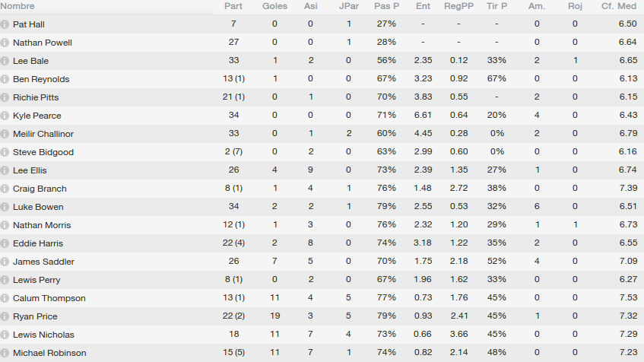Screen dimensions: 644x362
Task: Click Michael Robinson's info icon
Action: click(x=5, y=353)
